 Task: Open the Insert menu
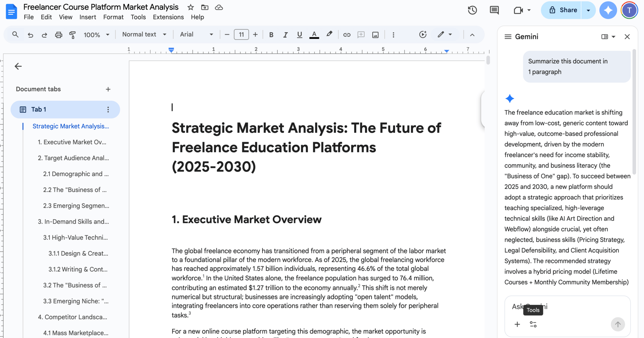click(88, 17)
